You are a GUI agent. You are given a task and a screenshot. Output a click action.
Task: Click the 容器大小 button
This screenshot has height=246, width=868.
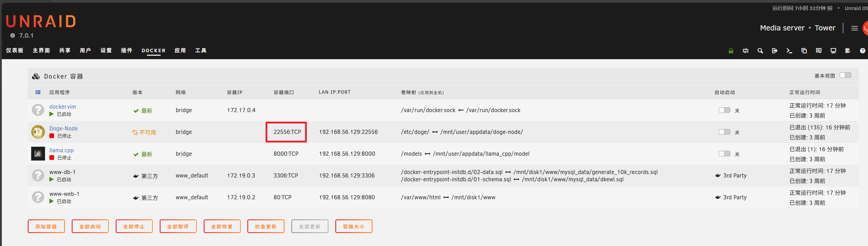click(354, 226)
